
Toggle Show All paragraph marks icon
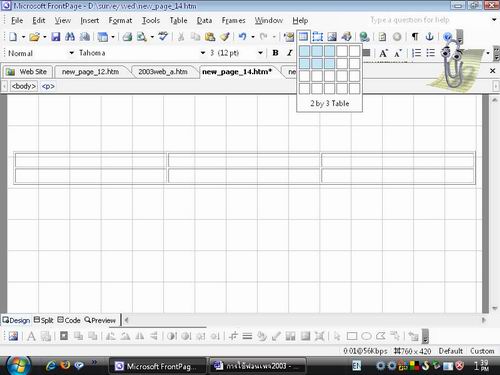click(415, 36)
